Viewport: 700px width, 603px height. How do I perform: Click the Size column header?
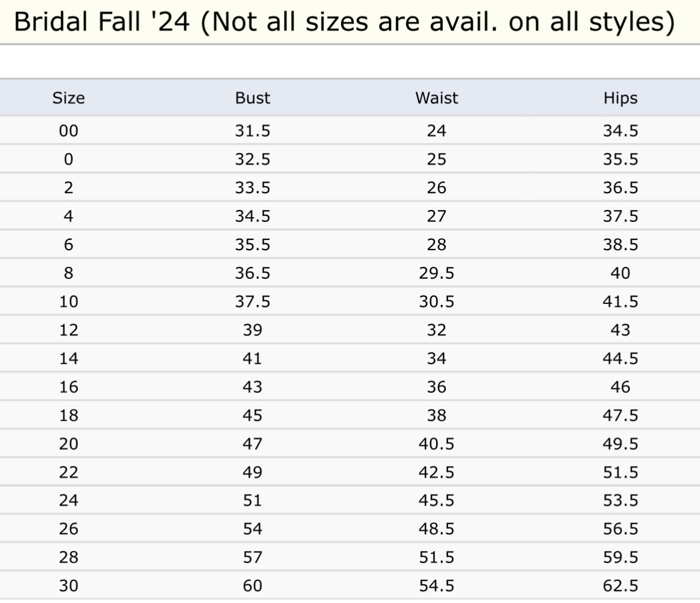pos(68,98)
